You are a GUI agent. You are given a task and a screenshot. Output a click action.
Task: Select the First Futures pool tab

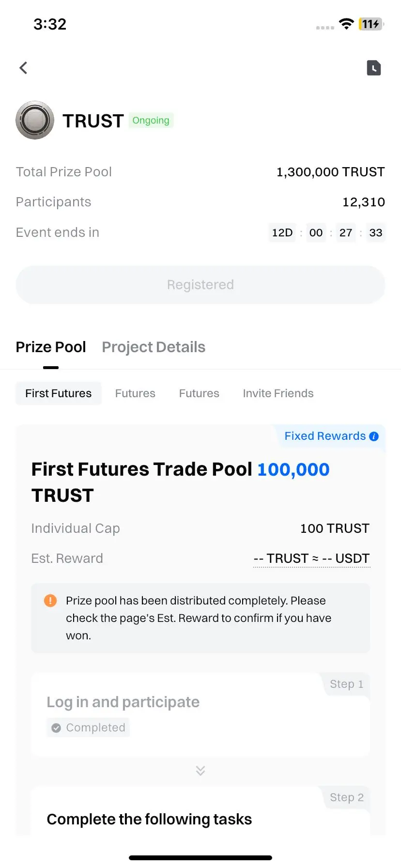59,393
